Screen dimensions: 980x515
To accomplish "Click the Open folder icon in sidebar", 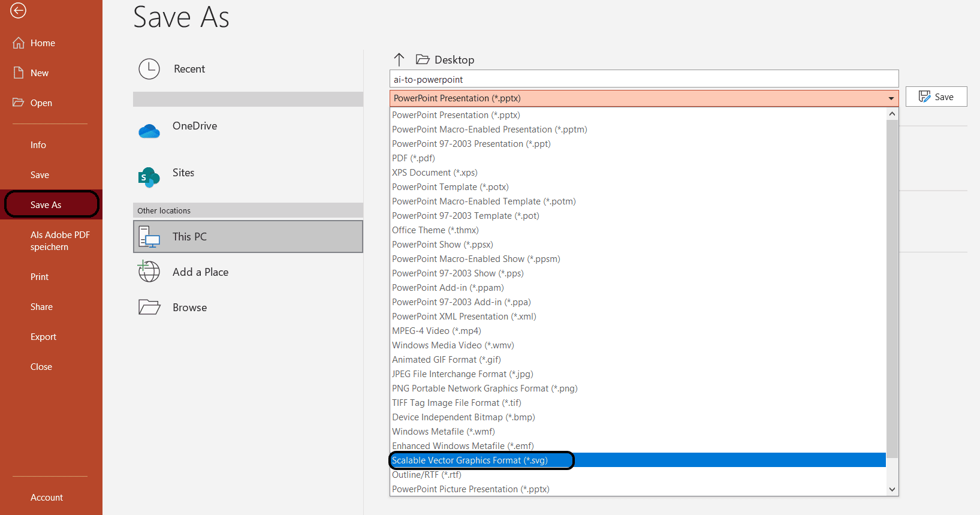I will 19,103.
